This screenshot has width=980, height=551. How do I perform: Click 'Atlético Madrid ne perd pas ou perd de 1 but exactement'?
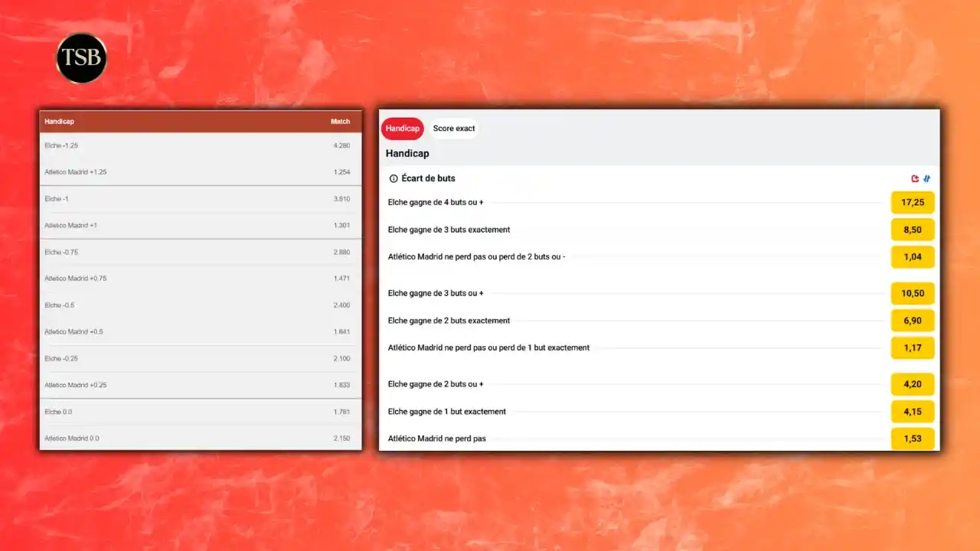[x=488, y=347]
